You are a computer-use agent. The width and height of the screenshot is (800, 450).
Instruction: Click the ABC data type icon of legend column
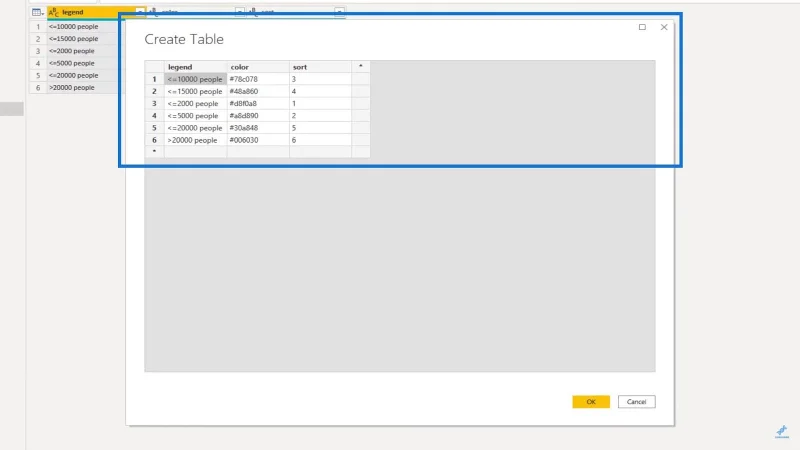[54, 12]
